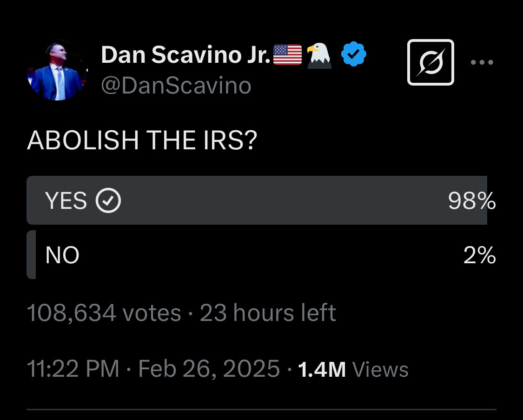Click the 2% result percentage
523x420 pixels.
point(479,255)
